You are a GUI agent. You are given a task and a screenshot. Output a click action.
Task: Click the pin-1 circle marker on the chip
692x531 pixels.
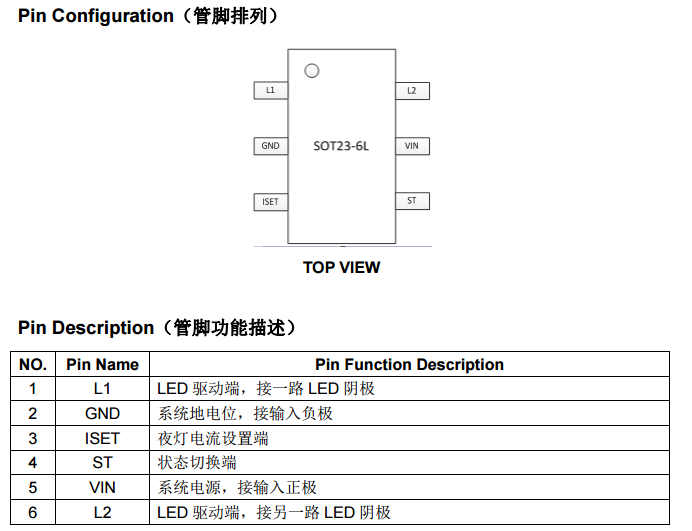tap(311, 71)
